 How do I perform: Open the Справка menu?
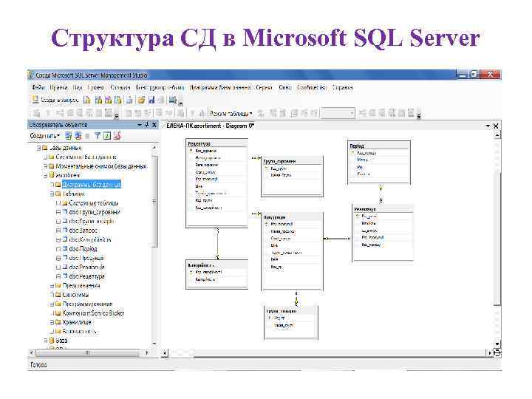tap(342, 87)
